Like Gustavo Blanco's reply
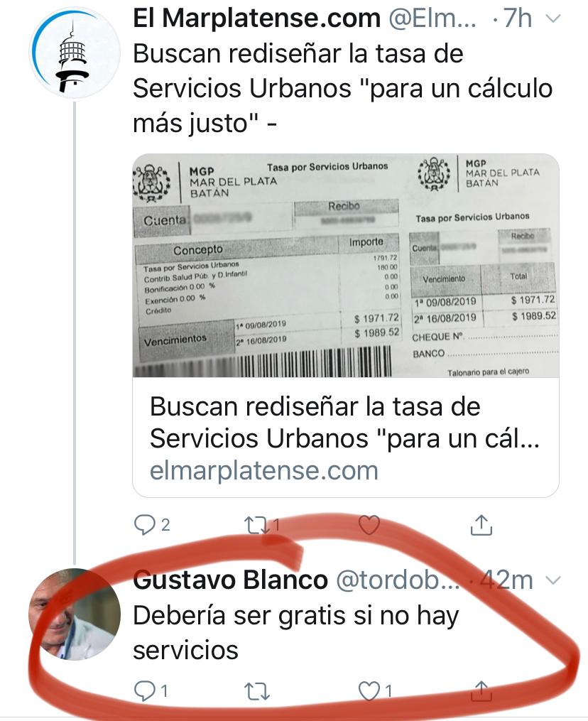 pyautogui.click(x=369, y=690)
